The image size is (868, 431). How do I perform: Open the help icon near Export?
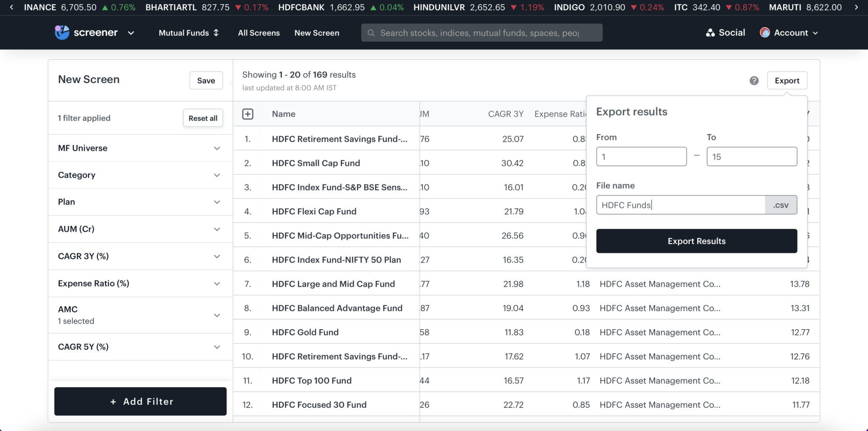coord(754,81)
